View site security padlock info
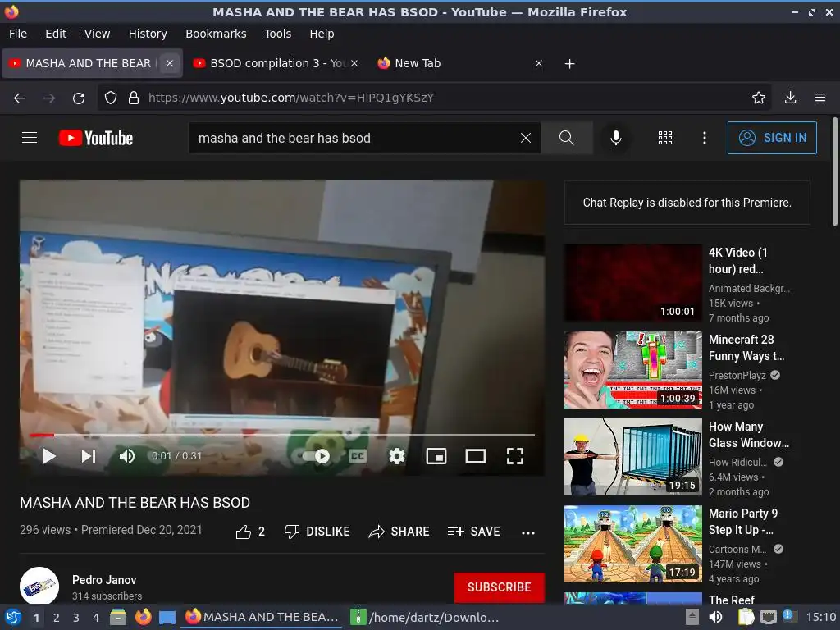 pyautogui.click(x=134, y=98)
